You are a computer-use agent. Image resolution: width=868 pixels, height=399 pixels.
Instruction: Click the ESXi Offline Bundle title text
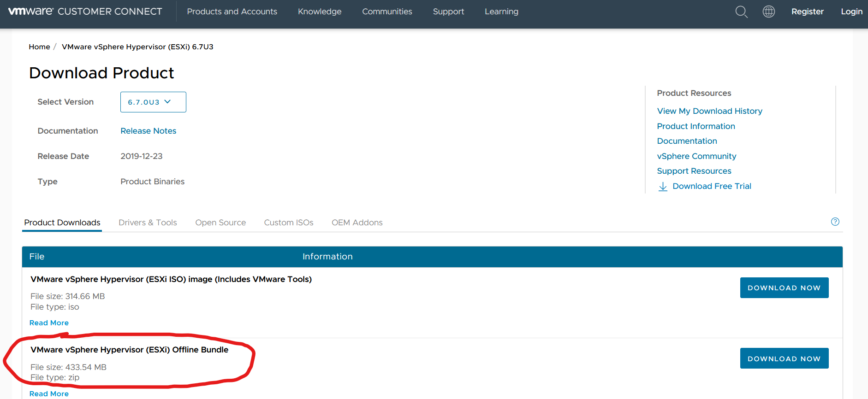click(130, 350)
